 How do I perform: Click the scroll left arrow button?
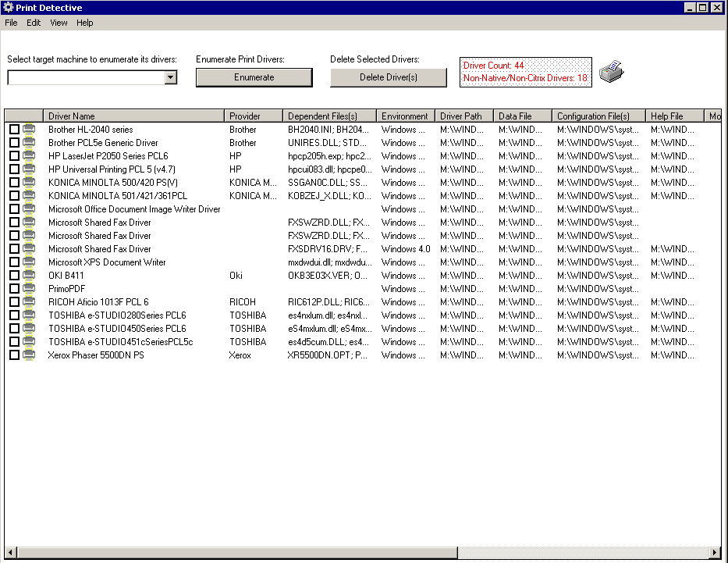click(x=11, y=552)
